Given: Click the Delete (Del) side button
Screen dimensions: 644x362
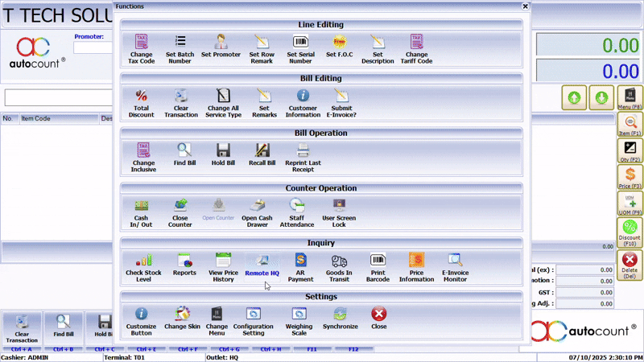Looking at the screenshot, I should pyautogui.click(x=630, y=265).
